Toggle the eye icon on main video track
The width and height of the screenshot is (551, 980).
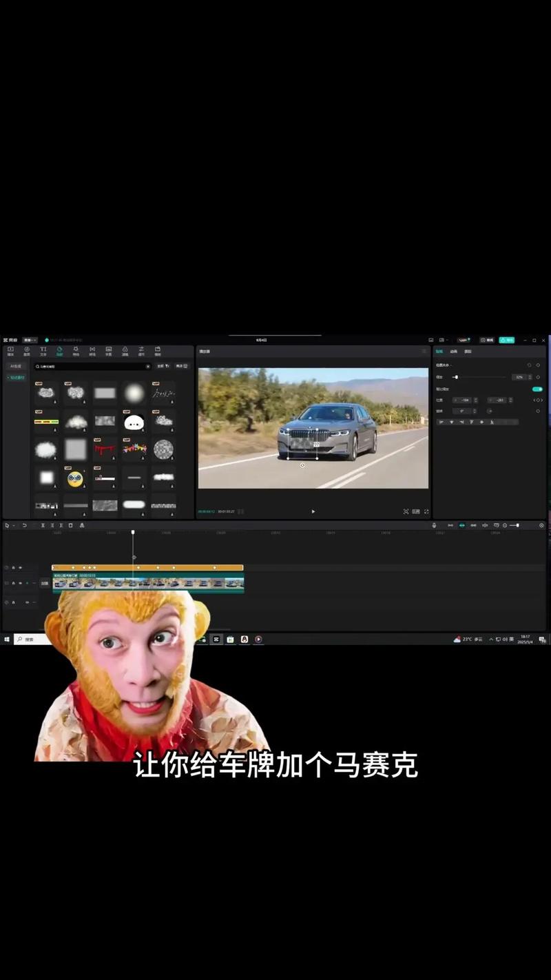tap(20, 583)
